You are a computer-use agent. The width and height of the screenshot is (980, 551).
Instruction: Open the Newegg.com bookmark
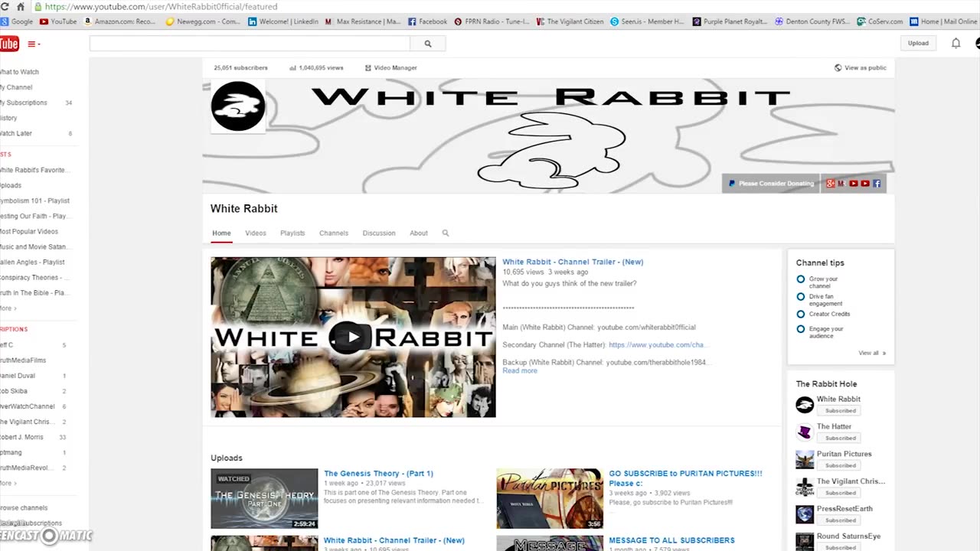pos(203,21)
